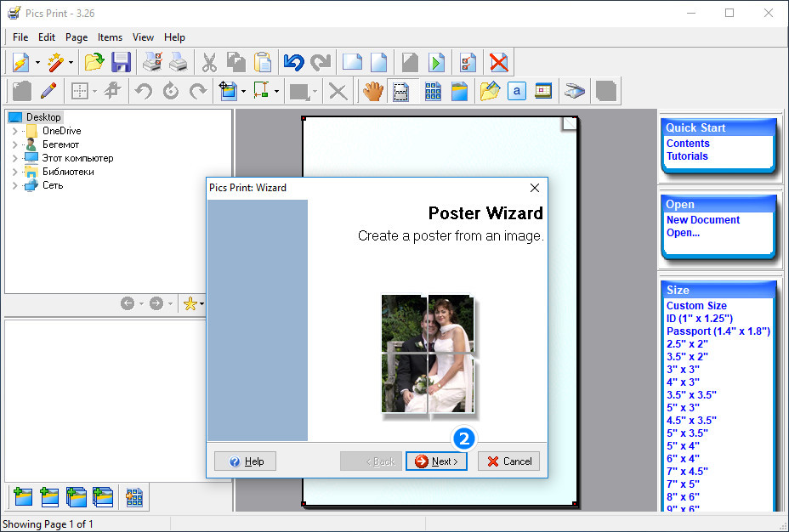Screen dimensions: 789x532
Task: Open the Page menu
Action: [x=77, y=37]
